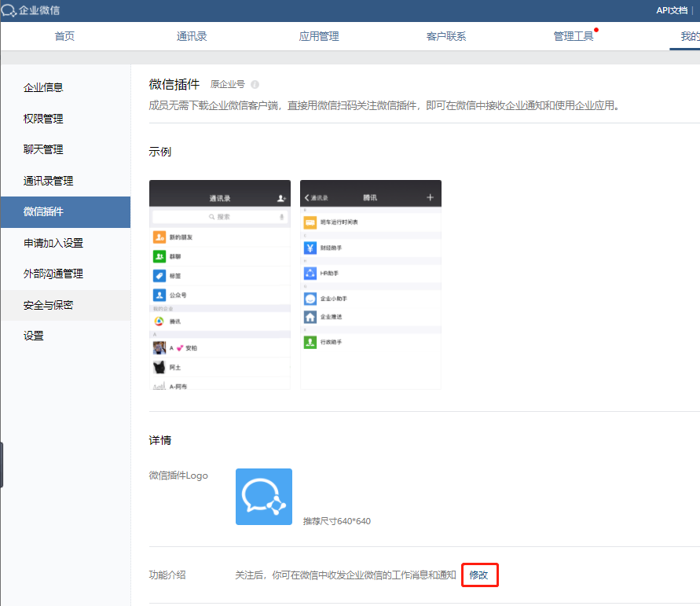Open 设置 in the sidebar
The width and height of the screenshot is (700, 606).
65,336
